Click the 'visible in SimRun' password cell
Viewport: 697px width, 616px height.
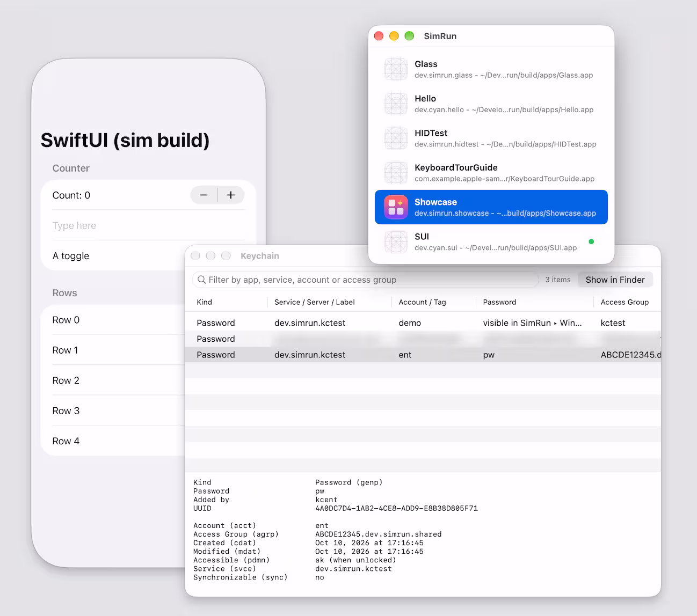pyautogui.click(x=532, y=322)
